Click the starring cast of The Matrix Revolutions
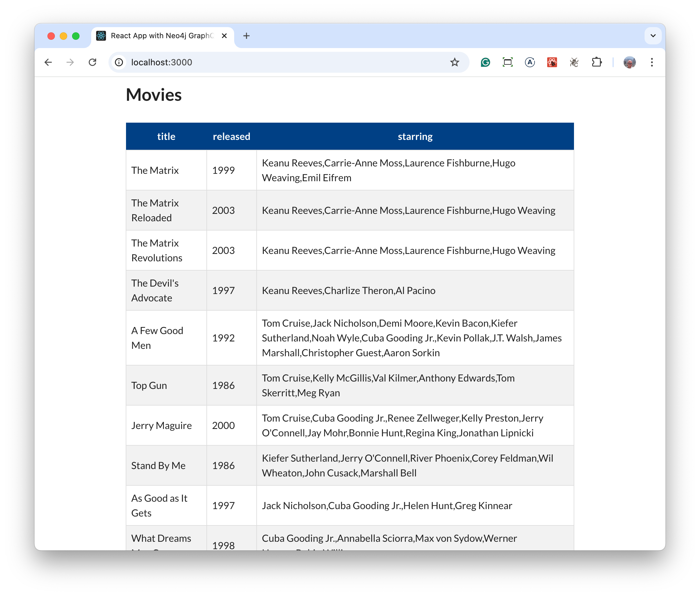Screen dimensions: 700x596 (415, 250)
